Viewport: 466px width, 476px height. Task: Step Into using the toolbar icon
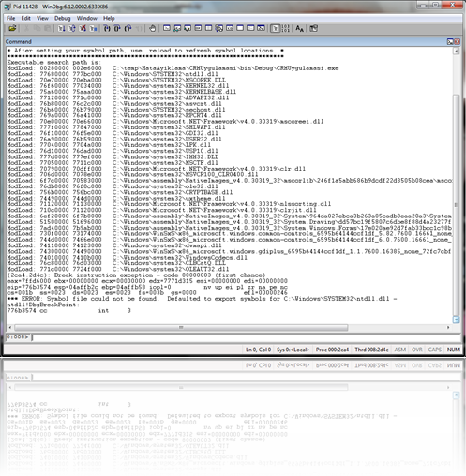107,28
